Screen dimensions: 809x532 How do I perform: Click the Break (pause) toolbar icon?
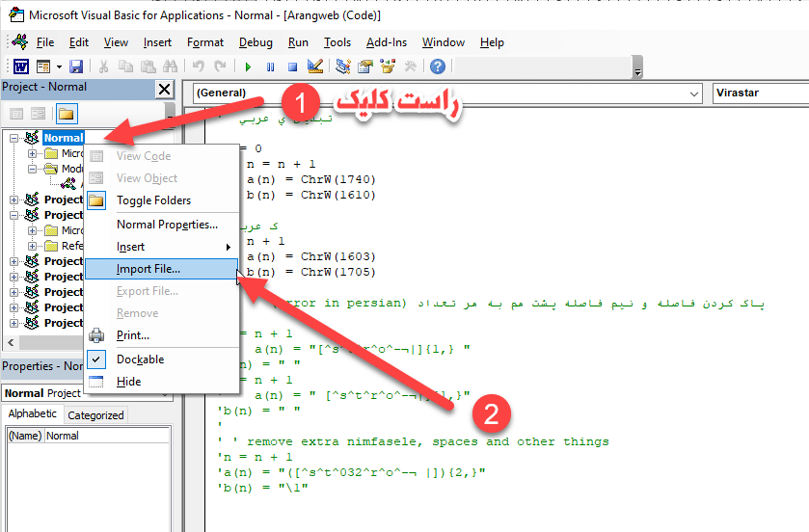(270, 66)
